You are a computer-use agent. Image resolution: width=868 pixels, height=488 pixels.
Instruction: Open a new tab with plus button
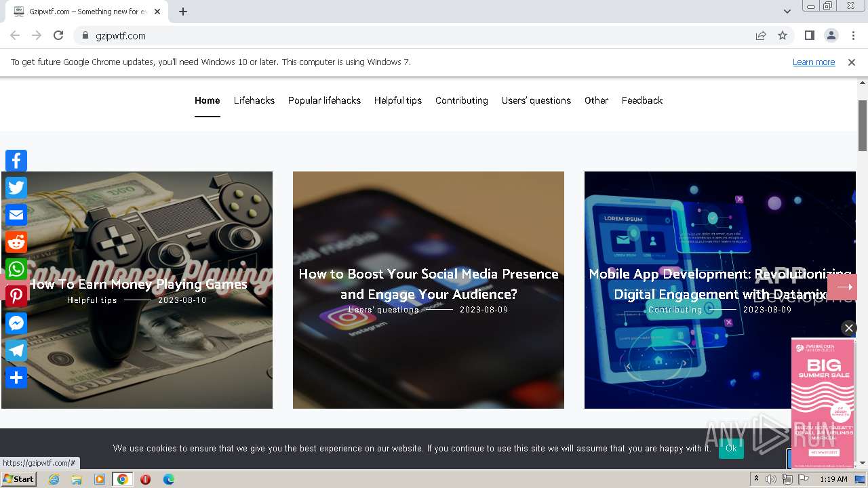[183, 12]
